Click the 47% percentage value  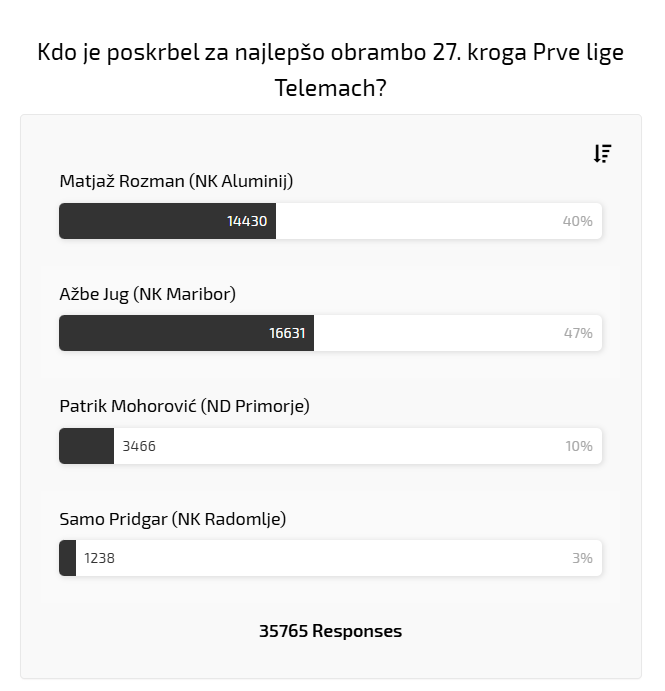[578, 333]
